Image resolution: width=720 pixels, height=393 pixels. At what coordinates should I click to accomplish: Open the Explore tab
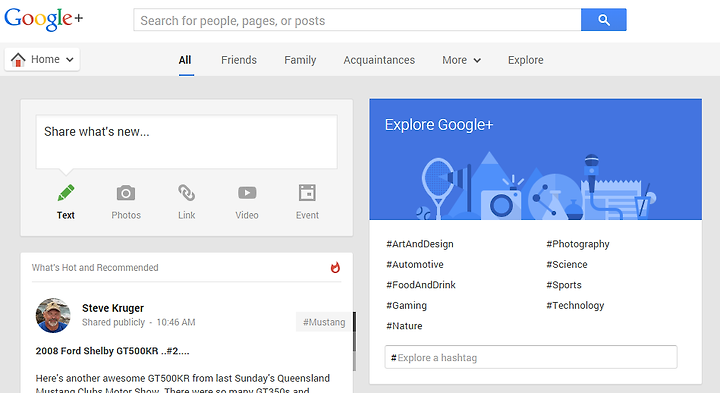click(526, 60)
